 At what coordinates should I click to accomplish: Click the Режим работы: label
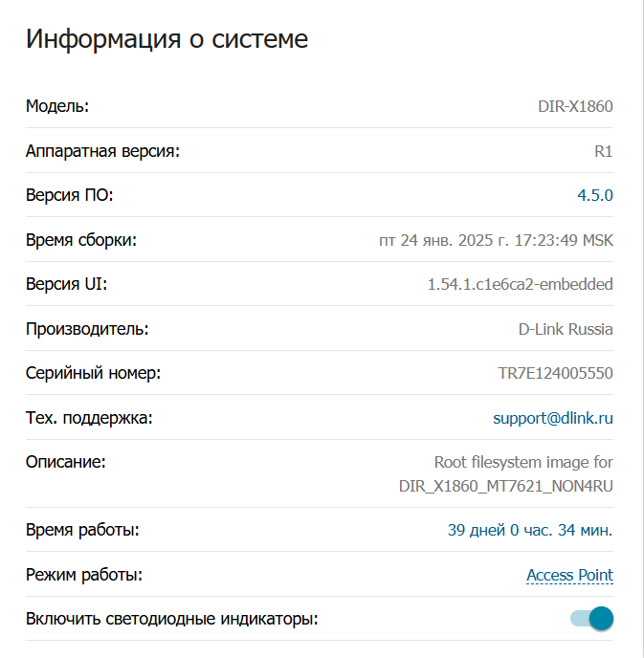tap(84, 575)
